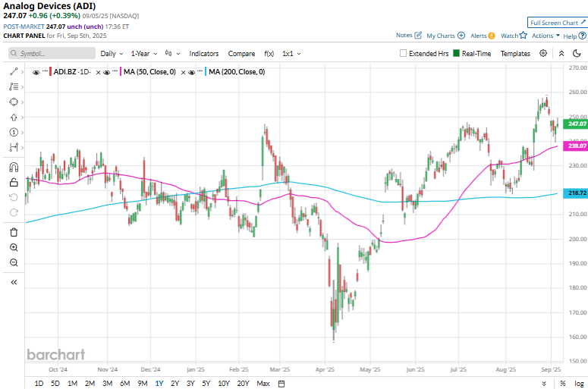Viewport: 588px width, 389px height.
Task: Select the 5Y range
Action: [x=206, y=384]
